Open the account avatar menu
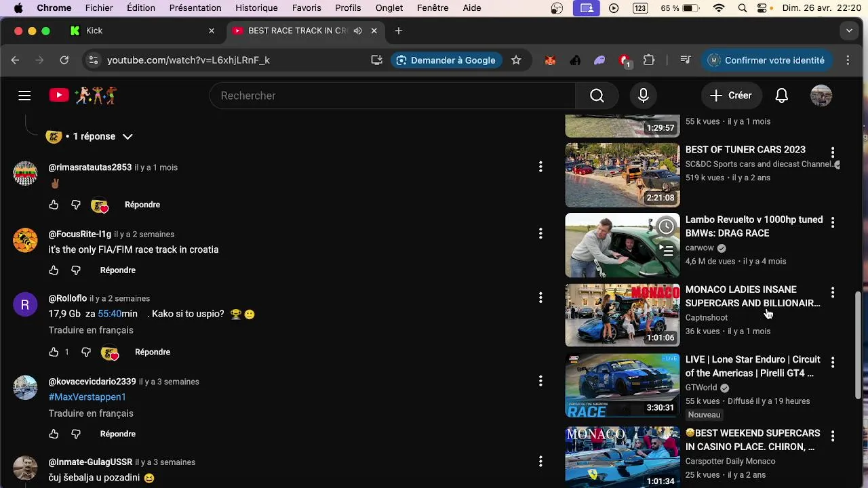 coord(821,96)
